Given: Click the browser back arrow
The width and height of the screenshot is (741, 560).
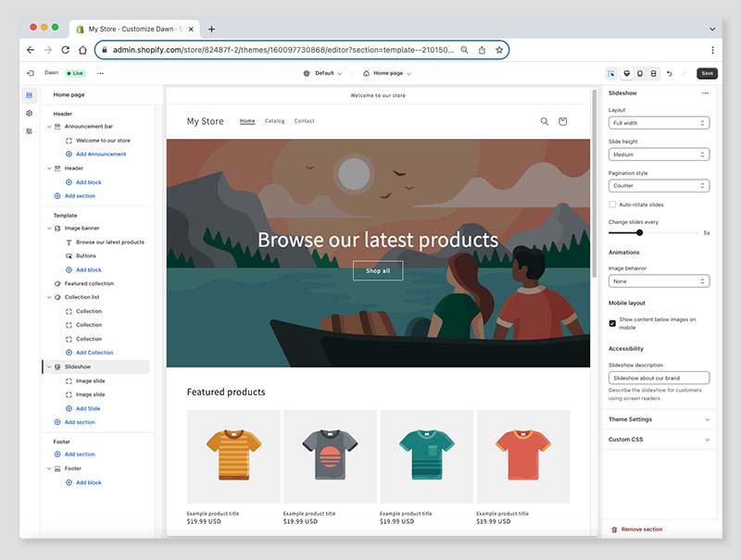Looking at the screenshot, I should (31, 50).
